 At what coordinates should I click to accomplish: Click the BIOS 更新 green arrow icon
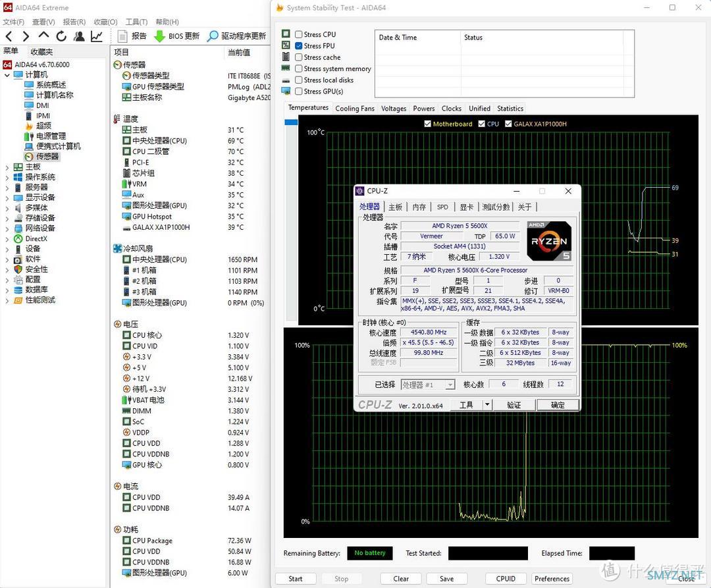(159, 36)
